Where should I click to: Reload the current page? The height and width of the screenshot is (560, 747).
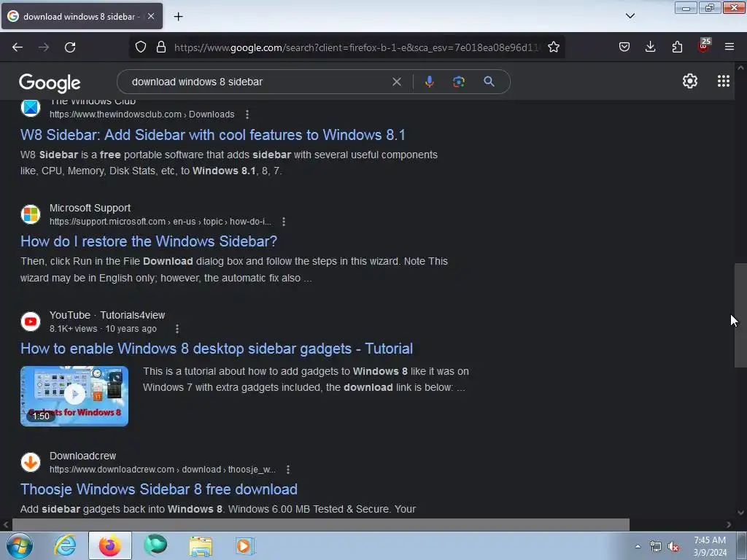click(x=70, y=47)
